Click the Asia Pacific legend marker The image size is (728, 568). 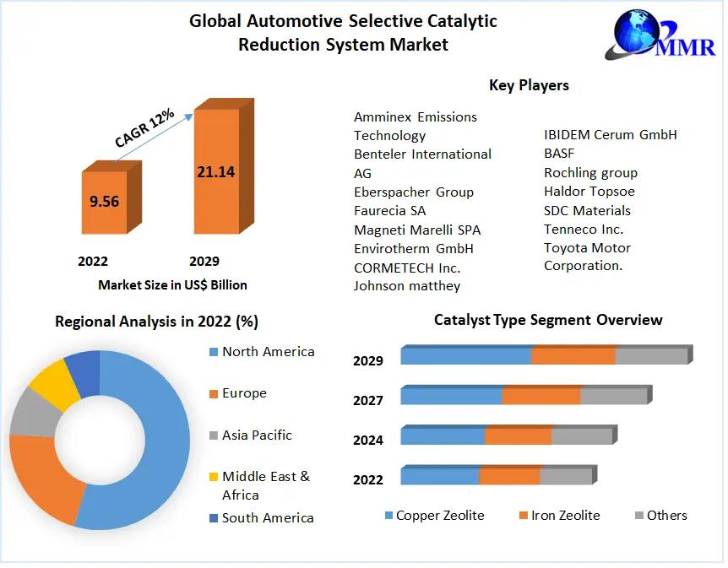(214, 435)
